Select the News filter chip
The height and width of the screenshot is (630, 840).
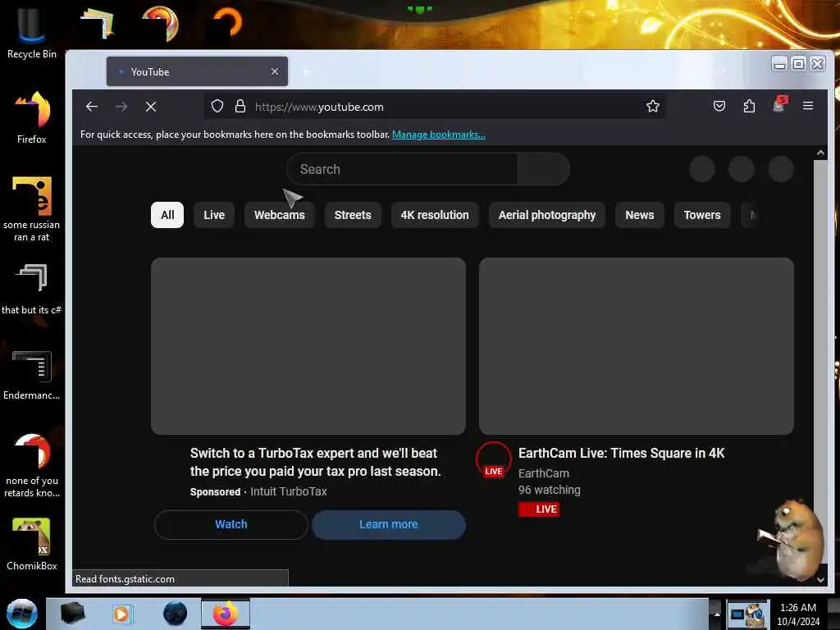(640, 215)
